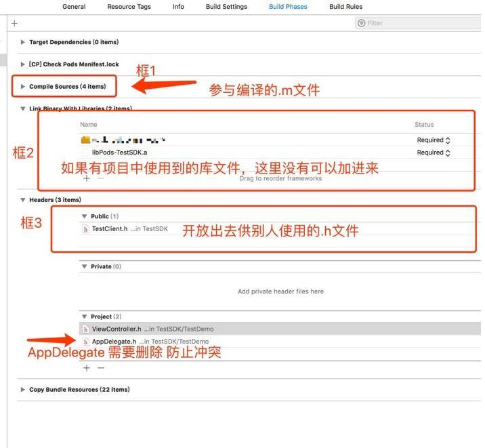Screen dimensions: 485x448
Task: Select the Build Phases tab
Action: [x=288, y=7]
